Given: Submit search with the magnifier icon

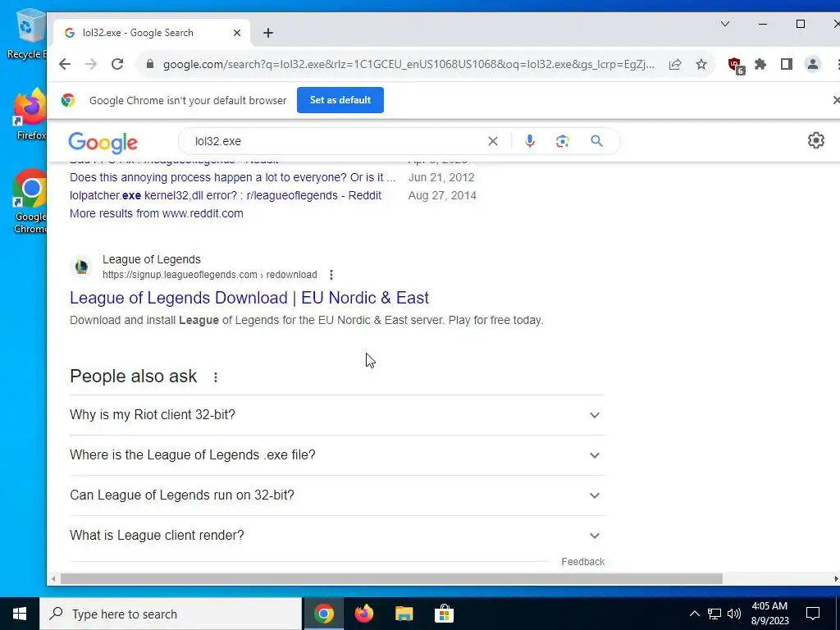Looking at the screenshot, I should (x=597, y=141).
